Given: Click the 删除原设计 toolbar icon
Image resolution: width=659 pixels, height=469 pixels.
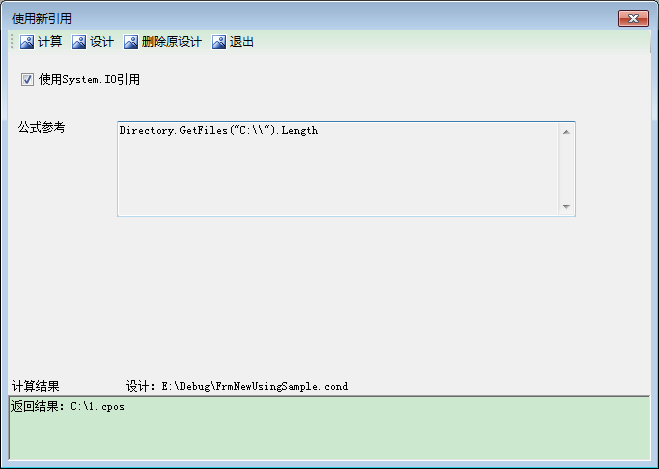Looking at the screenshot, I should pyautogui.click(x=131, y=42).
